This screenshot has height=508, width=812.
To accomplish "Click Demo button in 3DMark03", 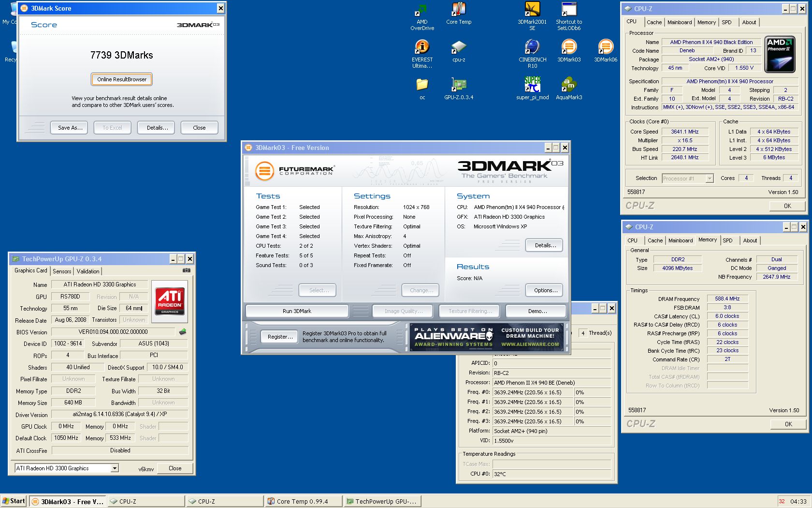I will tap(536, 311).
